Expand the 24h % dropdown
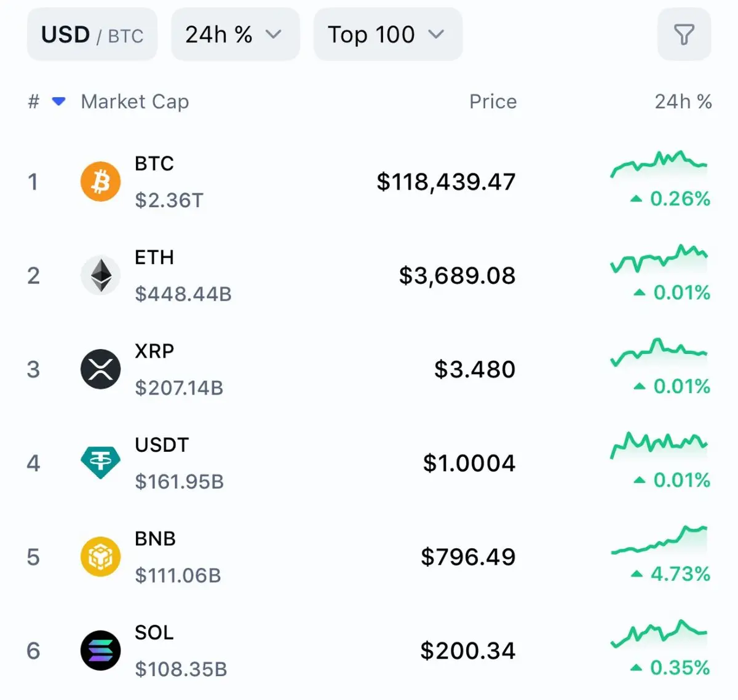Screen dimensions: 738x700 coord(235,34)
